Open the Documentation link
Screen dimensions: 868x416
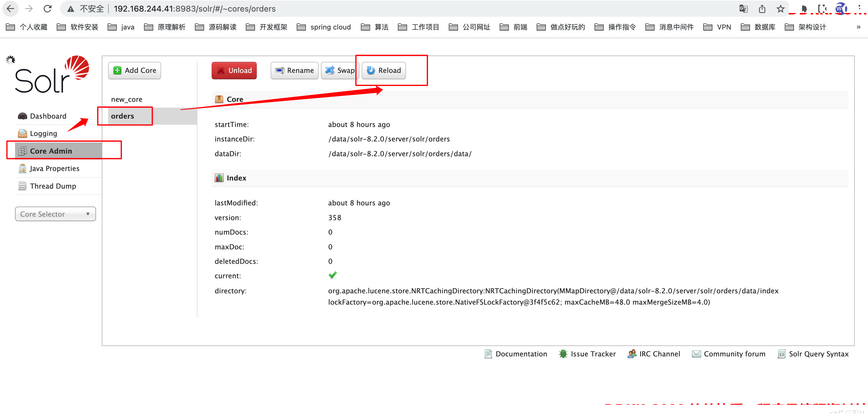click(516, 354)
